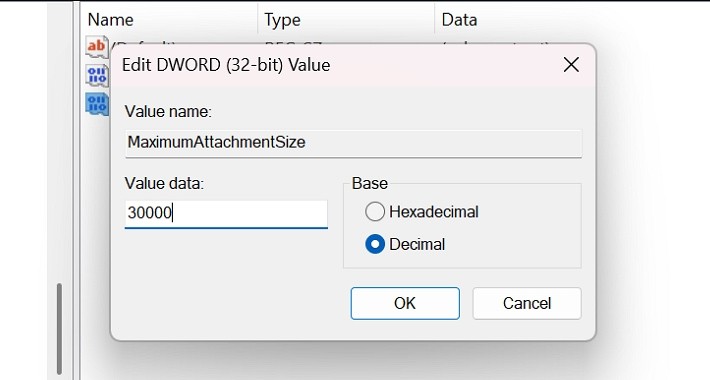Click the Value data input field
710x380 pixels.
[226, 214]
